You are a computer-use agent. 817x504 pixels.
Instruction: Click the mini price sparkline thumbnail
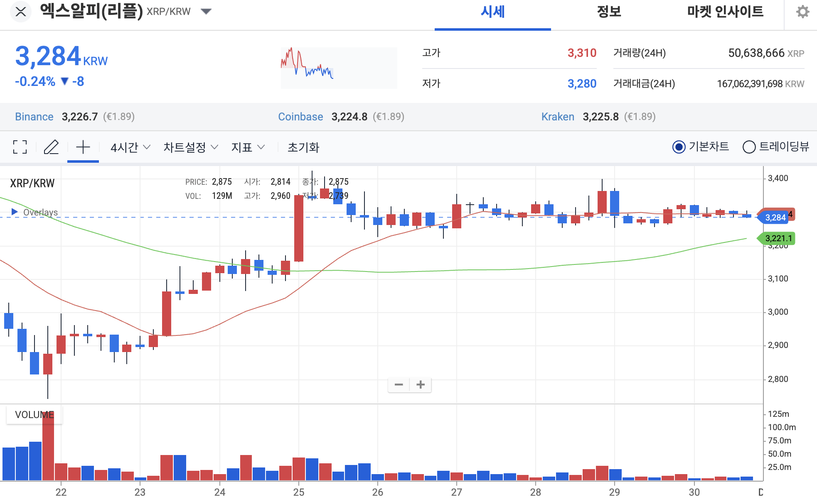point(339,67)
